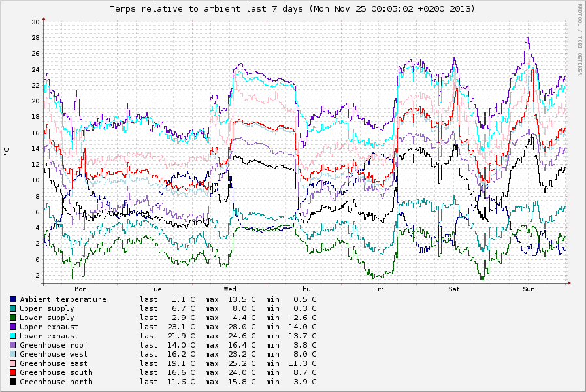Click the '30' y-axis tick label
This screenshot has width=586, height=392.
click(35, 22)
